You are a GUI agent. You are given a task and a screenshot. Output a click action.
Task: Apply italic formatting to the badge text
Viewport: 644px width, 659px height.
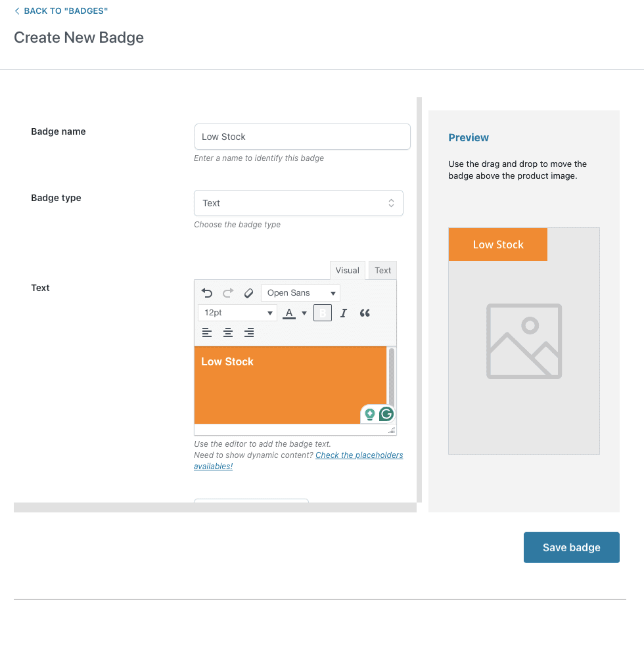[343, 313]
